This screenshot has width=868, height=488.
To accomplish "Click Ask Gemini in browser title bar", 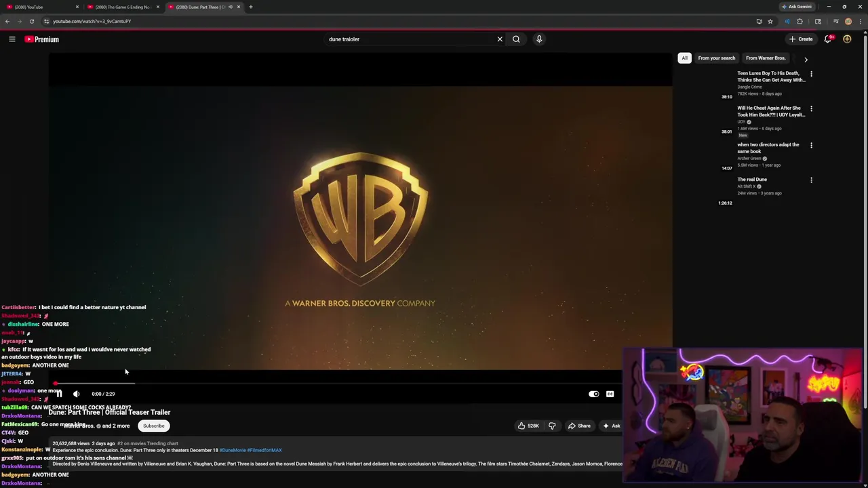I will pos(796,7).
